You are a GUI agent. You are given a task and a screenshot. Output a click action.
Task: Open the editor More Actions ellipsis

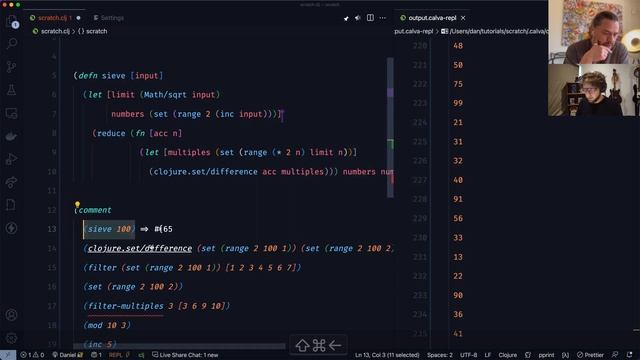pos(382,18)
